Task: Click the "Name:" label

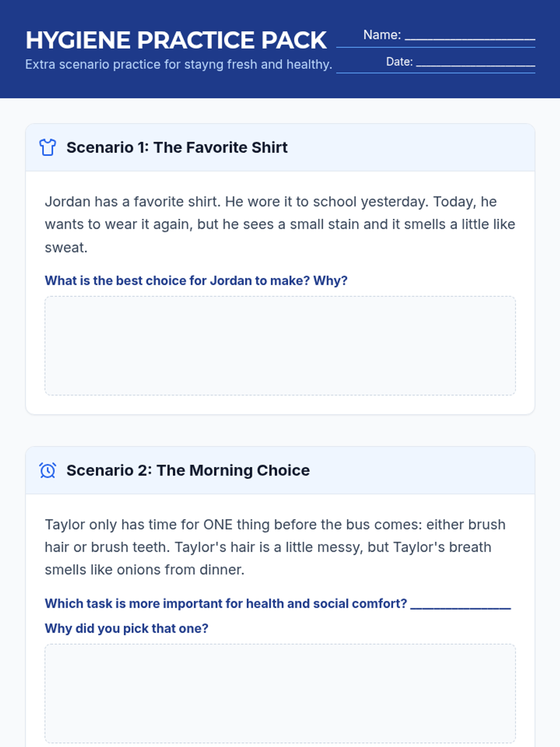Action: point(382,35)
